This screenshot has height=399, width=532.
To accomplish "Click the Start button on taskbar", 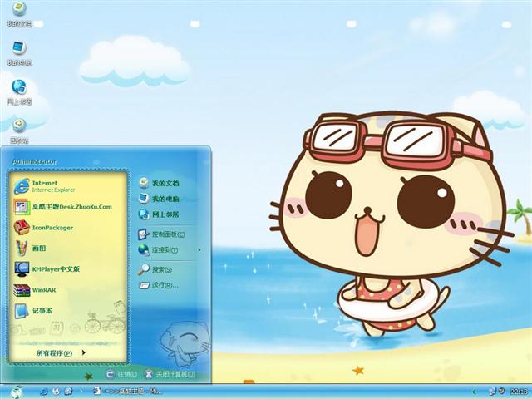I will 17,392.
